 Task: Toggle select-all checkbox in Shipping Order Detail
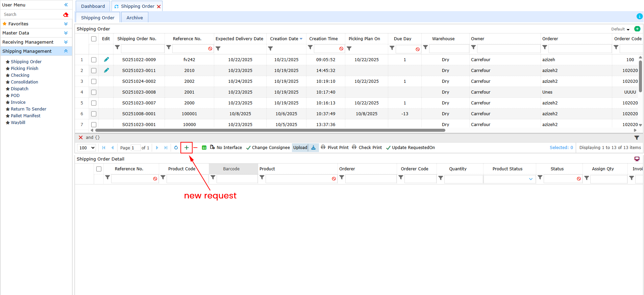point(99,169)
